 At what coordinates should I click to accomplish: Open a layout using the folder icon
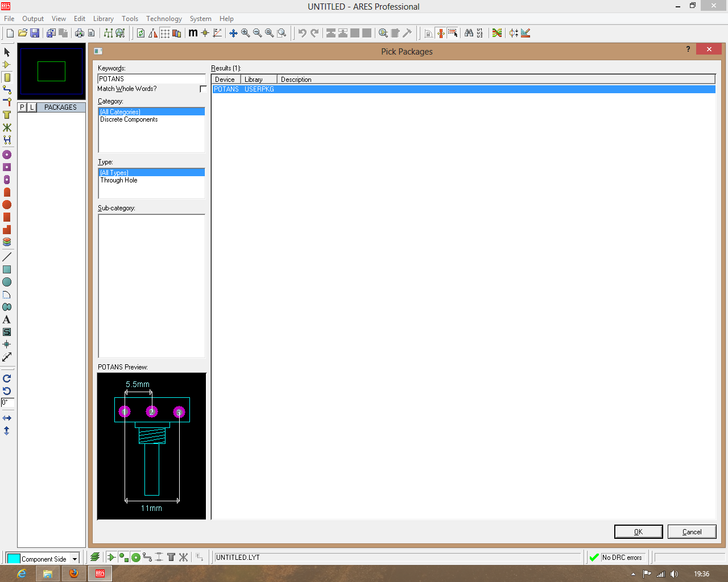[23, 33]
